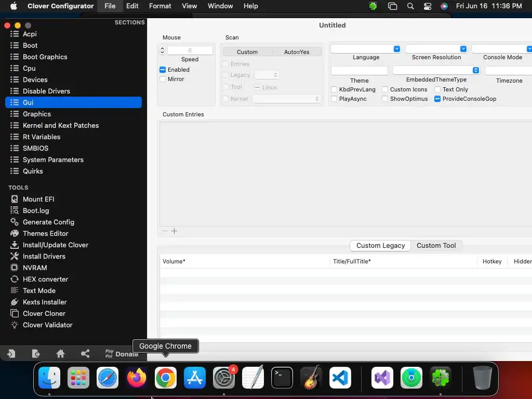Enable the ShowOptimus checkbox
The width and height of the screenshot is (532, 399).
tap(385, 99)
